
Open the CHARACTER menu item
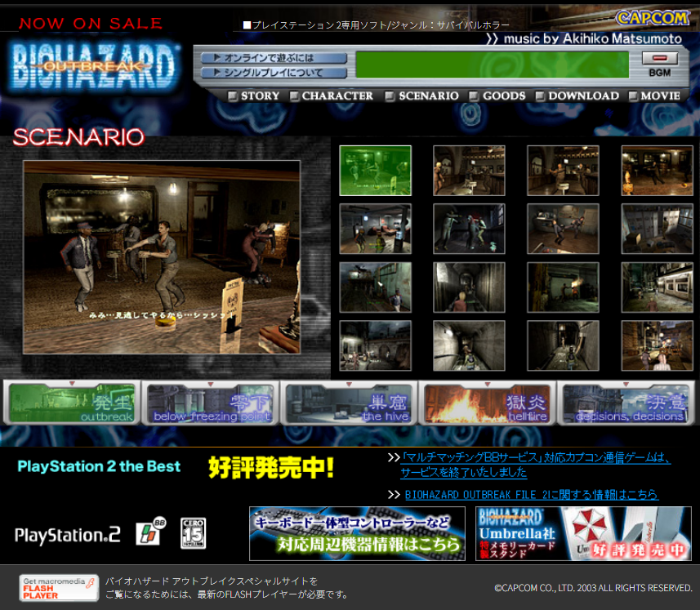pos(332,96)
